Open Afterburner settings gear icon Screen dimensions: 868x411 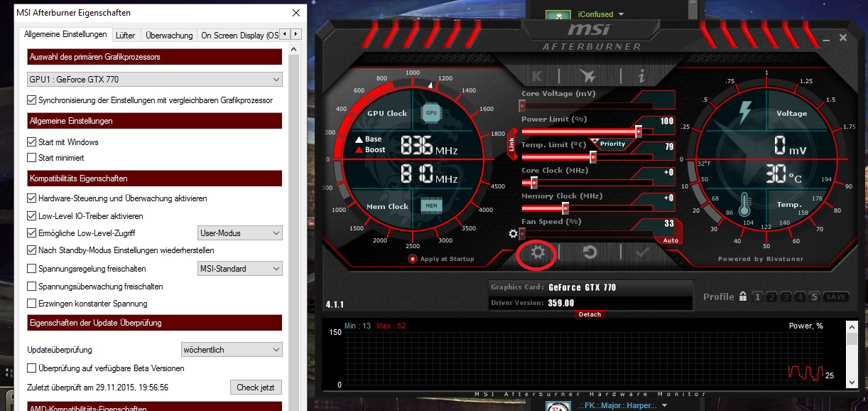coord(536,252)
